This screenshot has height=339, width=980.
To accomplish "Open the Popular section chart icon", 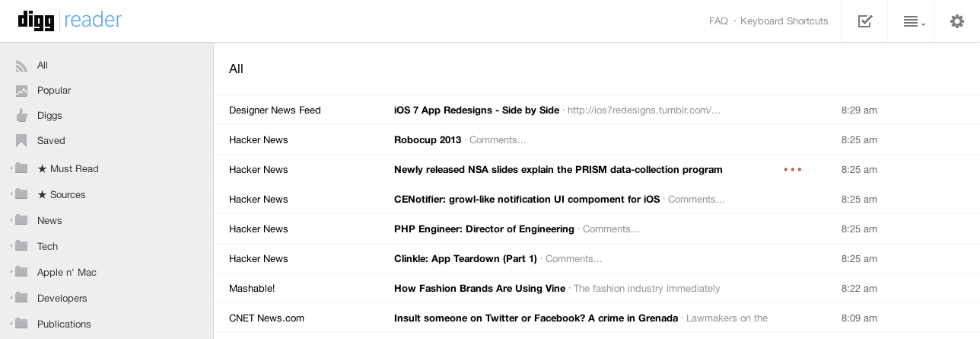I will click(21, 91).
